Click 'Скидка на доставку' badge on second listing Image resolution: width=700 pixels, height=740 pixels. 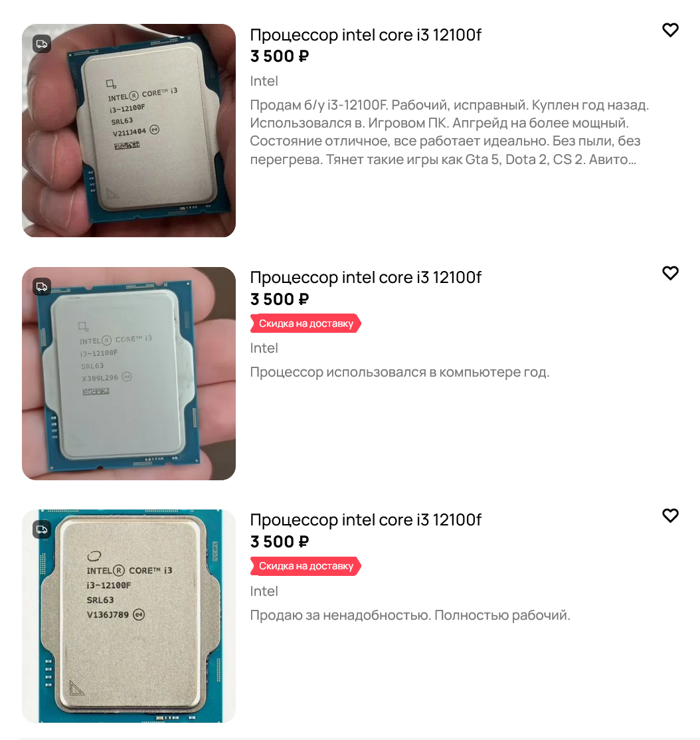click(x=306, y=324)
